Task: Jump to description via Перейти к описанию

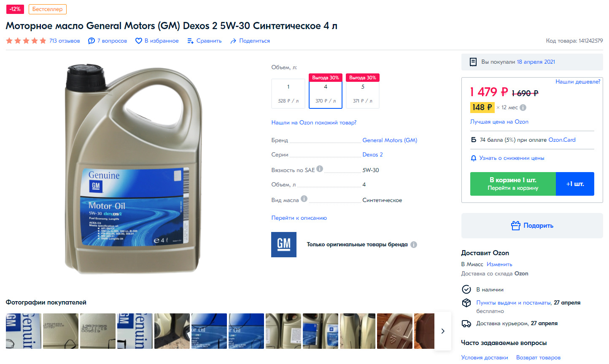Action: [x=299, y=218]
